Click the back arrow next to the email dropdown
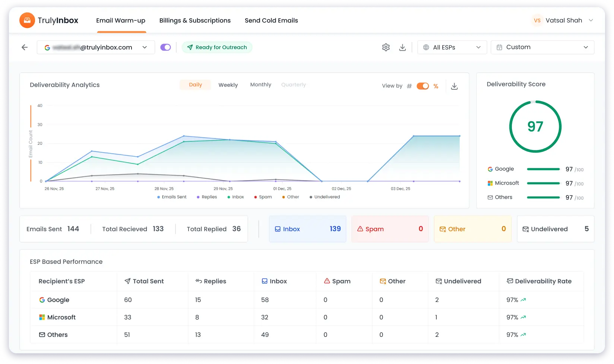 click(24, 47)
